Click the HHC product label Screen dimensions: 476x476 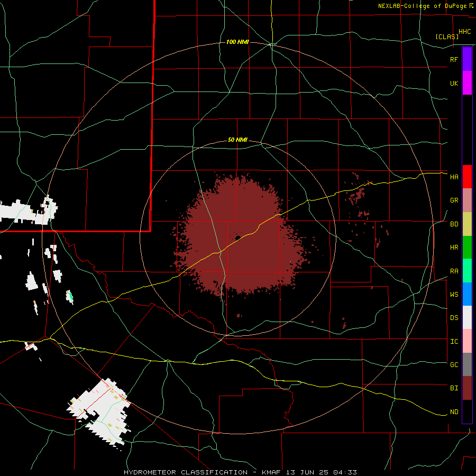point(464,32)
